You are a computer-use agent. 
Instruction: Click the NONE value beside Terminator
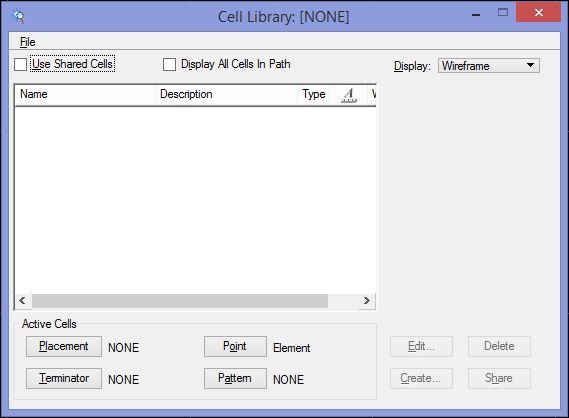pos(123,380)
